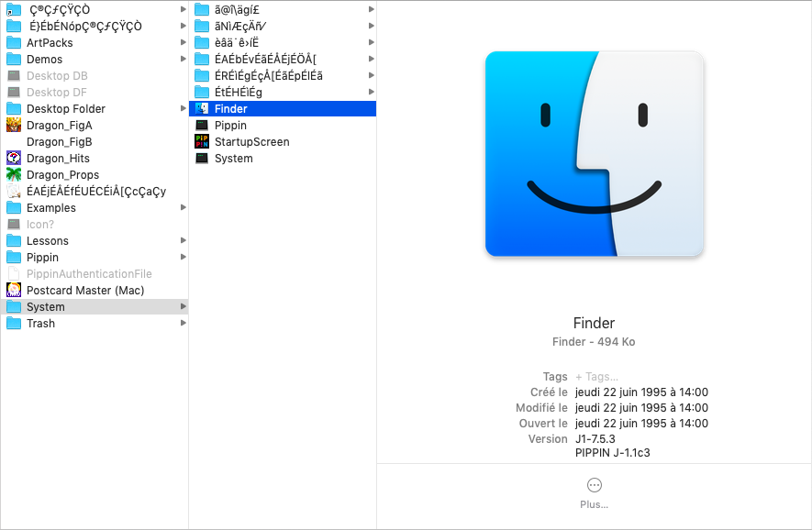
Task: Click the Postcard Master (Mac) app icon
Action: point(14,291)
